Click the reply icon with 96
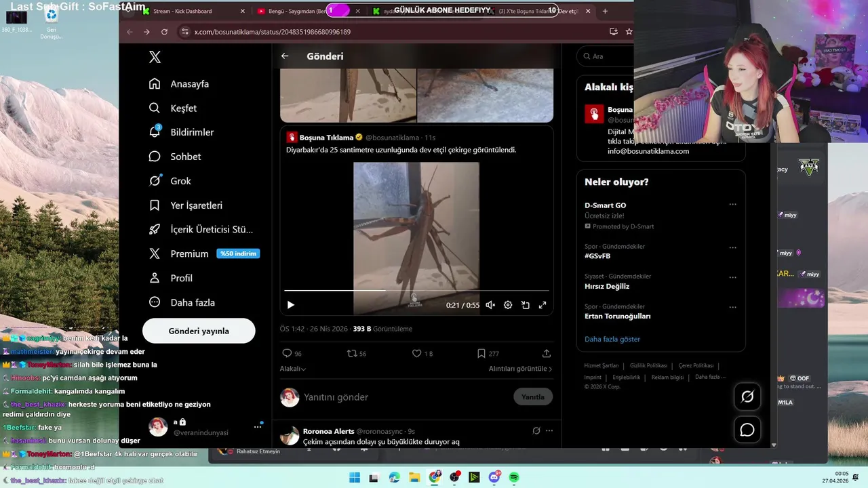This screenshot has width=868, height=488. (x=292, y=353)
